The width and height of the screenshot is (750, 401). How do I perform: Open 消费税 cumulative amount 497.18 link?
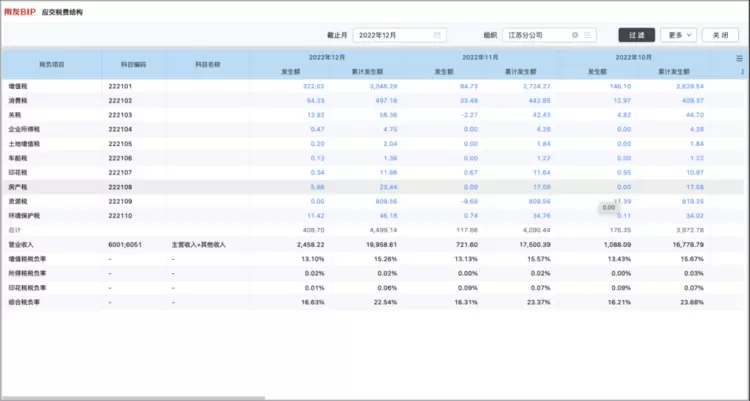pyautogui.click(x=384, y=101)
